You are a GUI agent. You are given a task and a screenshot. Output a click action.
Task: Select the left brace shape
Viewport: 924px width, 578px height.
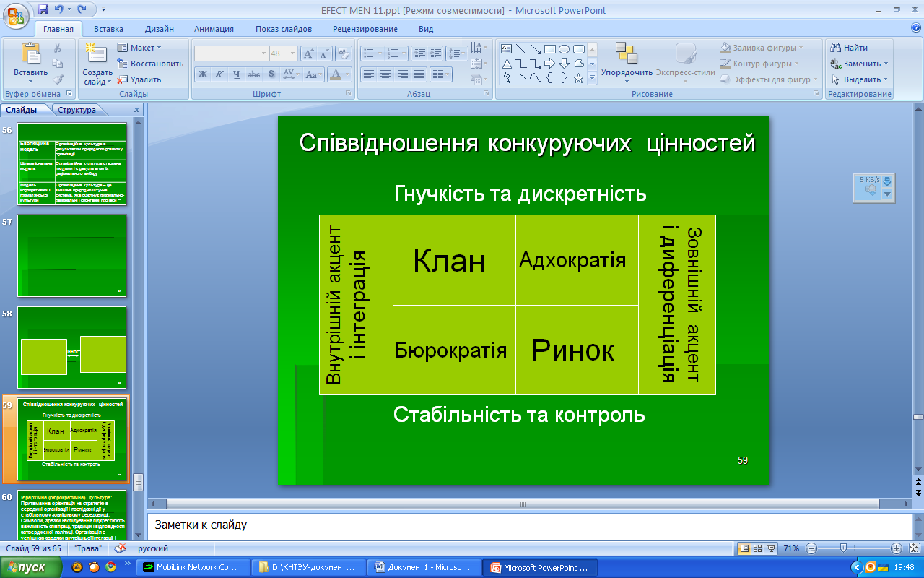(x=550, y=78)
